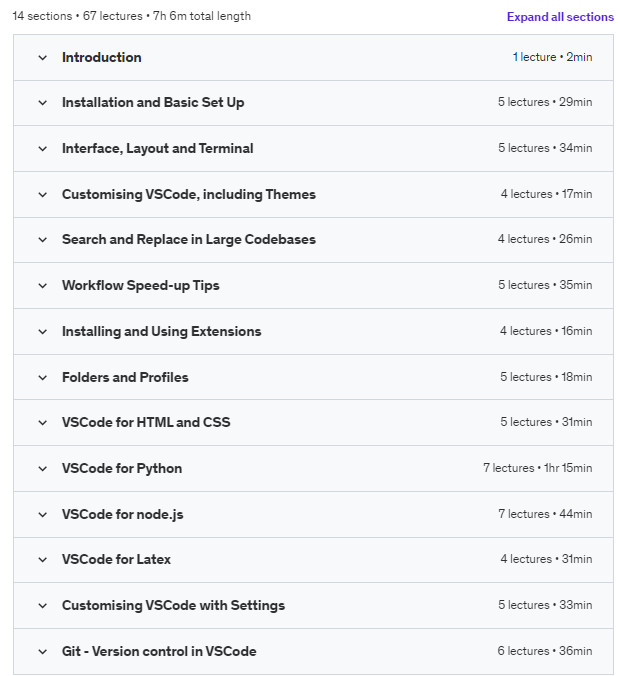Expand the Introduction section chevron
Viewport: 620px width, 676px height.
42,57
